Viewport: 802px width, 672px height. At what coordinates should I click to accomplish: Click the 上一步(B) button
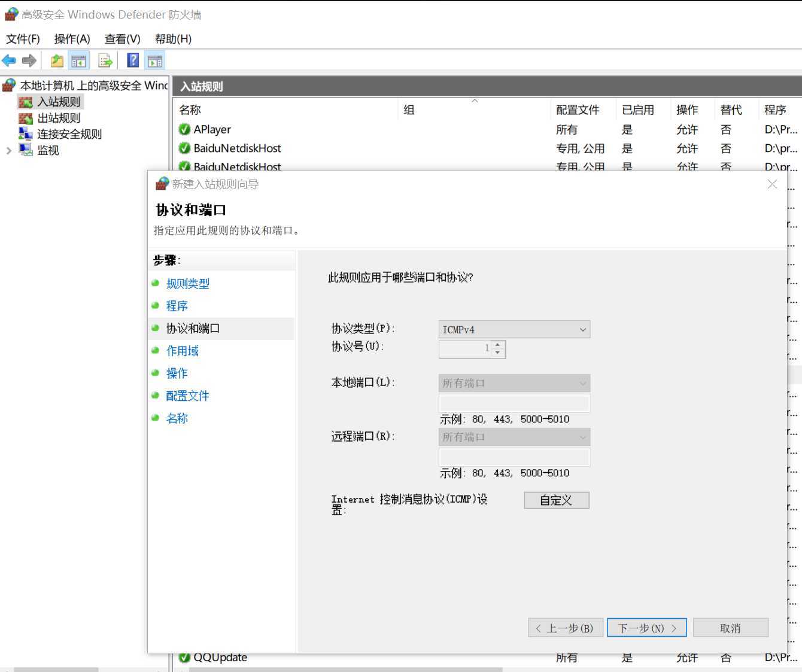click(564, 628)
